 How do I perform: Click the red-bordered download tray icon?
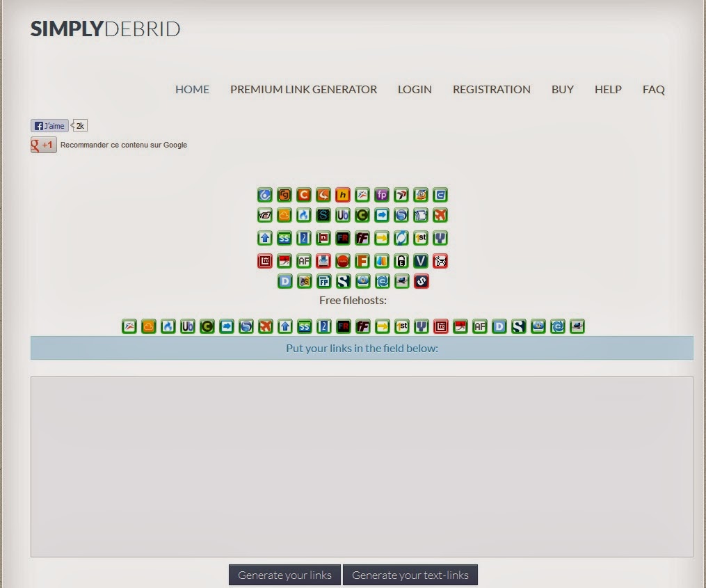click(x=323, y=261)
